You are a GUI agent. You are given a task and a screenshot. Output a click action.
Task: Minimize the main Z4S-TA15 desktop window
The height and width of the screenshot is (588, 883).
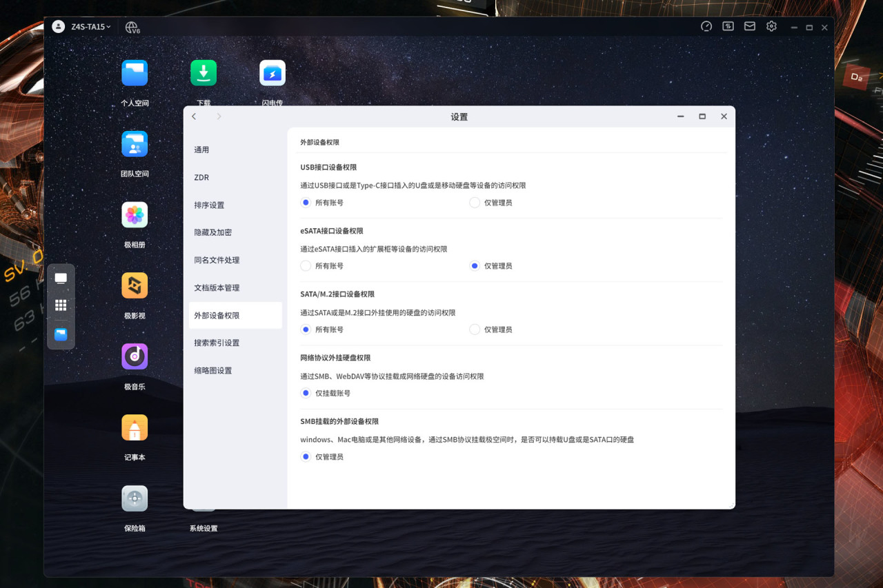point(795,28)
